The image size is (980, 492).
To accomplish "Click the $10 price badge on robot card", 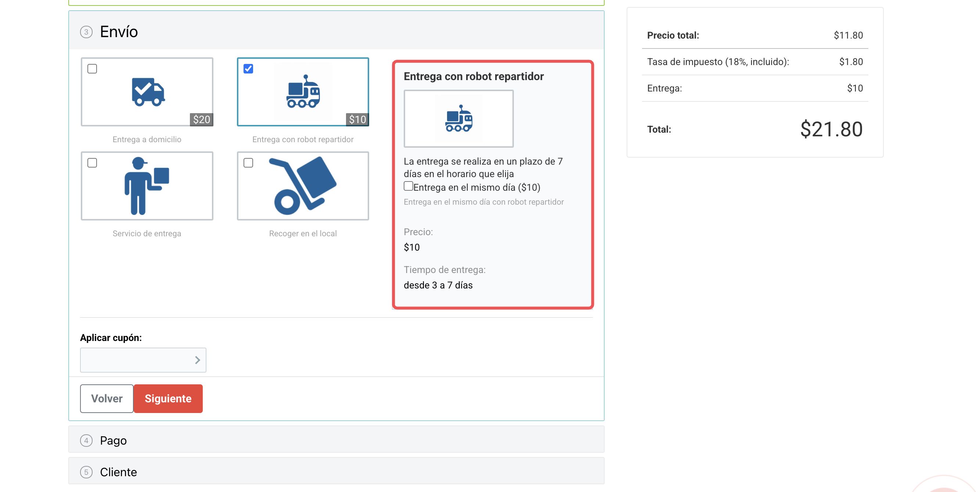I will pos(358,119).
